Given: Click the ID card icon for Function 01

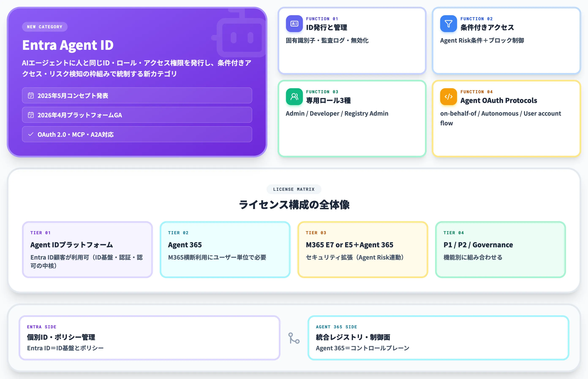Looking at the screenshot, I should (x=294, y=24).
